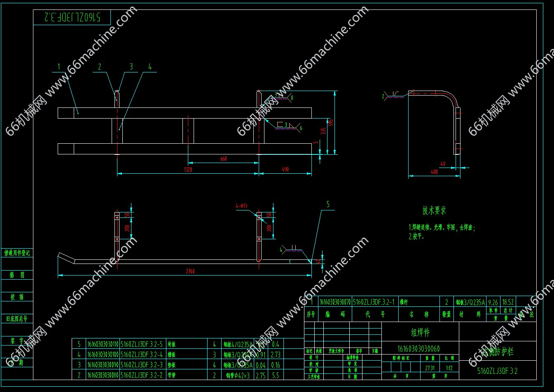Click the 技术要求 heading text
This screenshot has height=392, width=554.
pyautogui.click(x=434, y=211)
